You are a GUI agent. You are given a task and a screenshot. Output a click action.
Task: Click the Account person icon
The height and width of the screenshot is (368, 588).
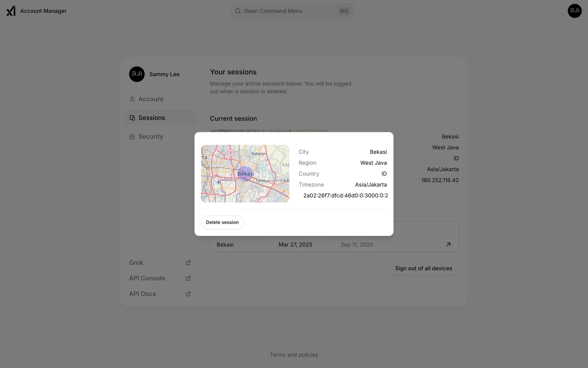click(132, 99)
